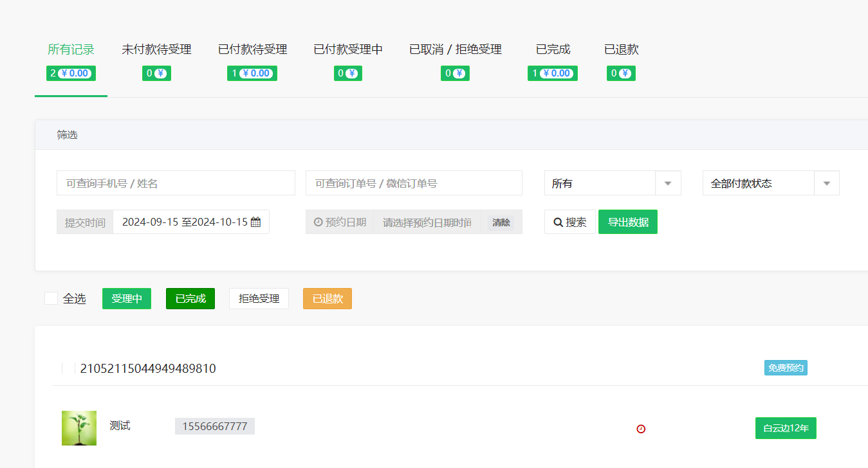Viewport: 868px width, 468px height.
Task: Click phone number 15566667777
Action: pyautogui.click(x=215, y=426)
